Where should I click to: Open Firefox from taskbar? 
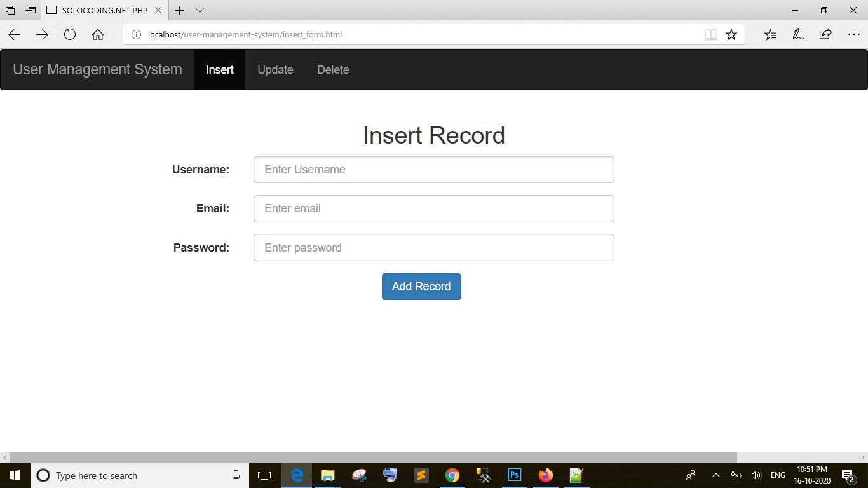point(545,475)
